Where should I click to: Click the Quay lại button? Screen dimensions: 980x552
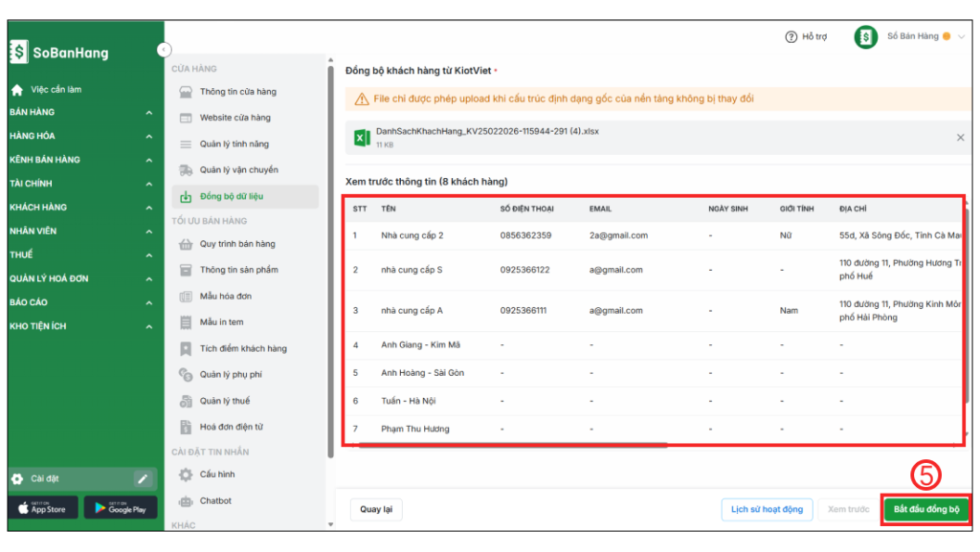coord(376,509)
